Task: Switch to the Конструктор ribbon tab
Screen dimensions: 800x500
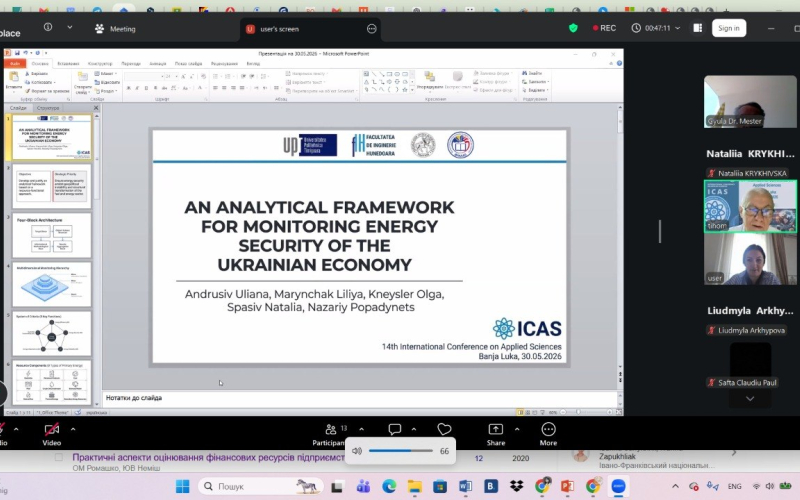Action: tap(100, 64)
